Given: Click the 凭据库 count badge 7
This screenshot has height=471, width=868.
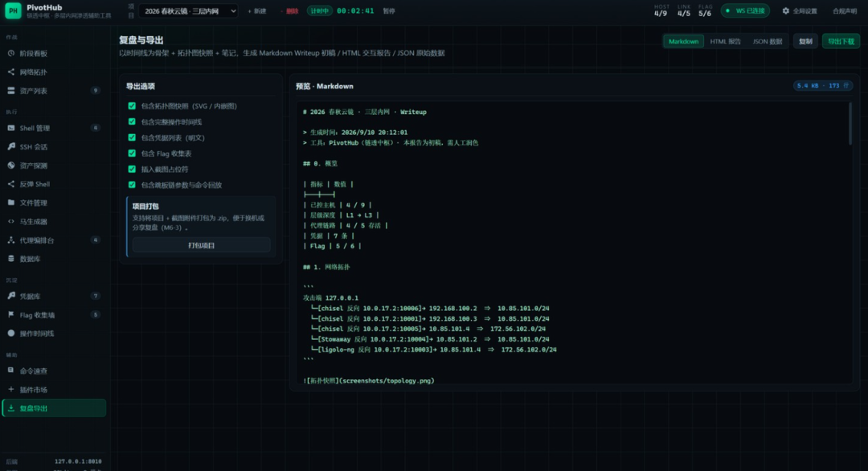Looking at the screenshot, I should point(96,296).
